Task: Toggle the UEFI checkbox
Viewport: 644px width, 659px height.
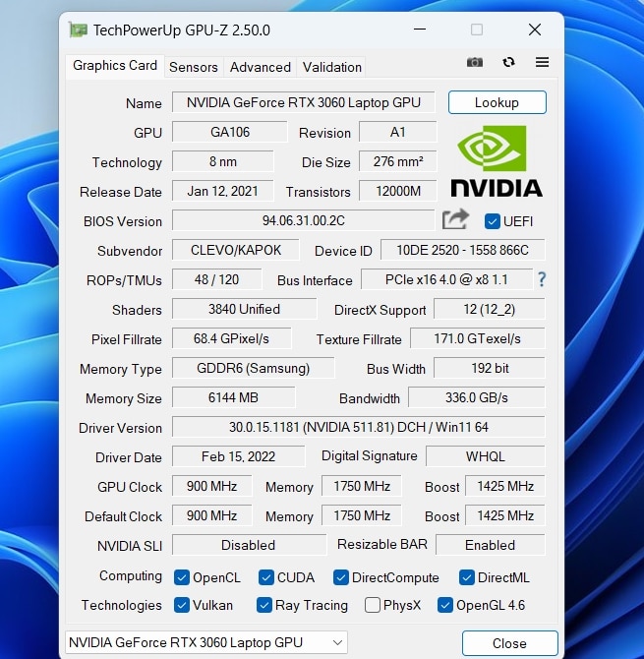Action: tap(493, 221)
